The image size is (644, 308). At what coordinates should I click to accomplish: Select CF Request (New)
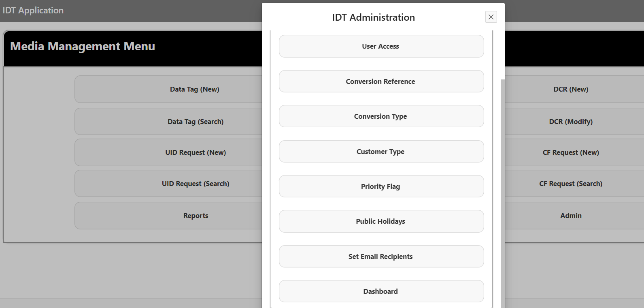pyautogui.click(x=571, y=152)
